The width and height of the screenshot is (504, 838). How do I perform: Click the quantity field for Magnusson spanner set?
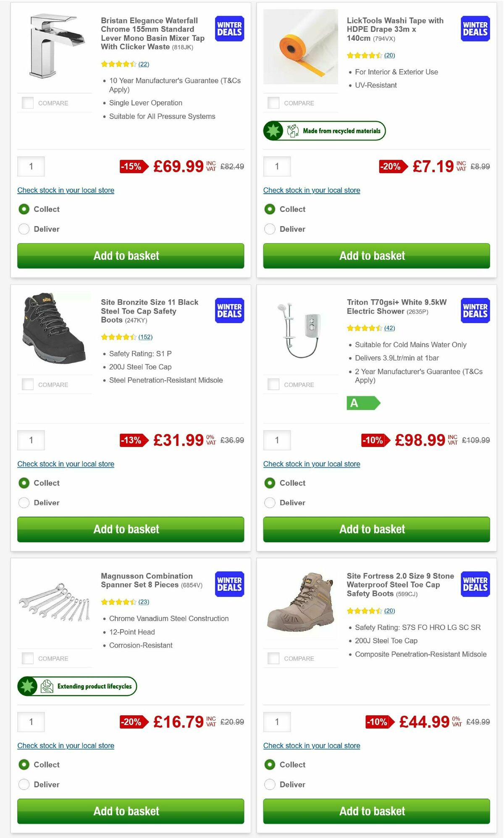click(31, 722)
